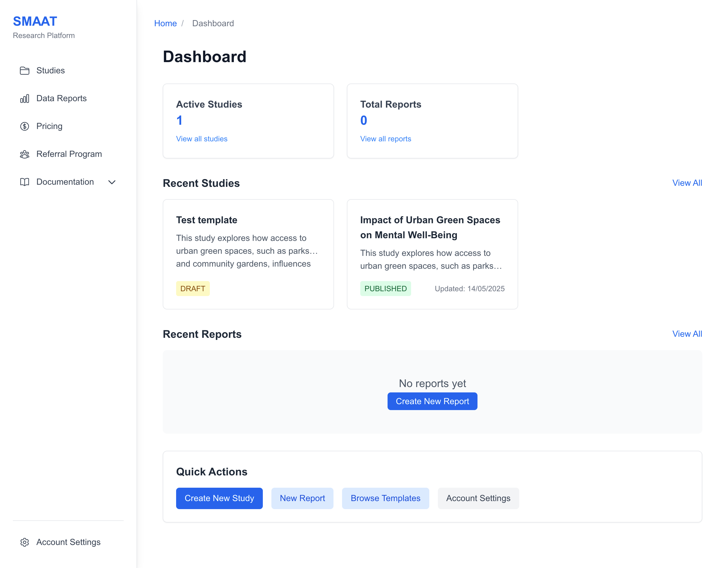Open the Home breadcrumb link
The width and height of the screenshot is (728, 568).
[165, 23]
